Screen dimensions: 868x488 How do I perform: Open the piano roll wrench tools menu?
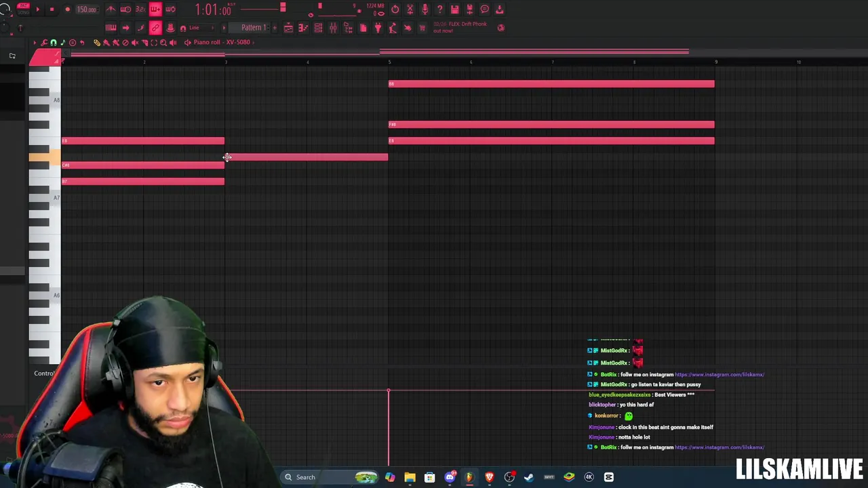44,43
